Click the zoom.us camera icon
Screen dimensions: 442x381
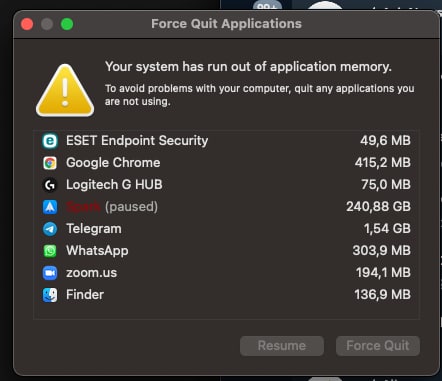click(x=50, y=273)
